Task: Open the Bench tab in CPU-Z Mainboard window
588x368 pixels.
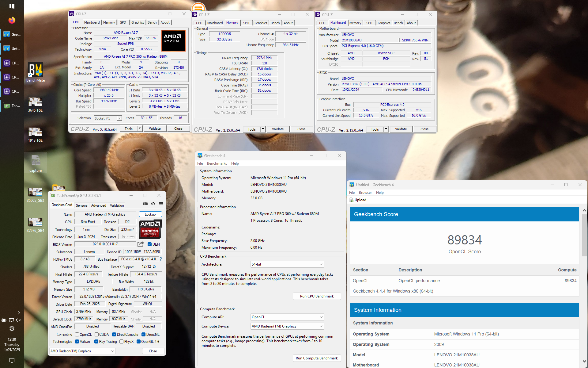Action: coord(398,23)
